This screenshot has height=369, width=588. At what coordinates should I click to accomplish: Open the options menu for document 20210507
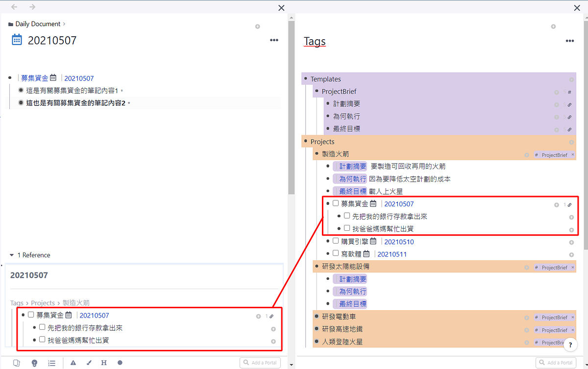[x=273, y=40]
